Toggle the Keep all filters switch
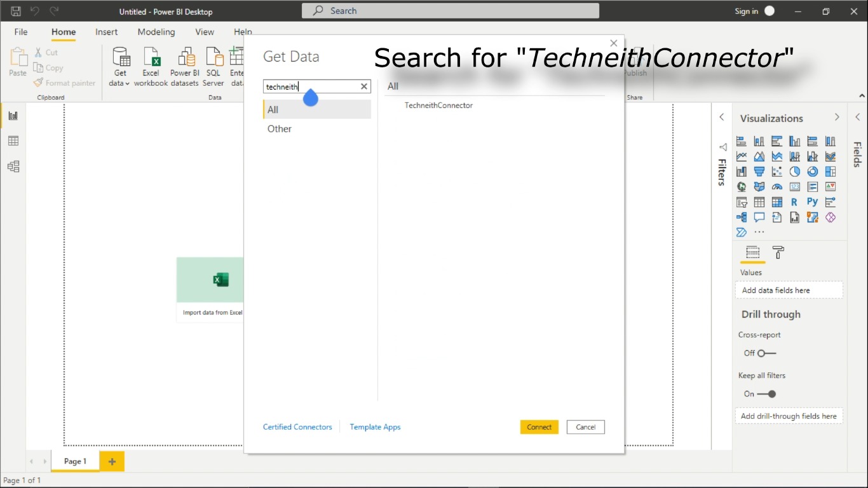 [767, 394]
